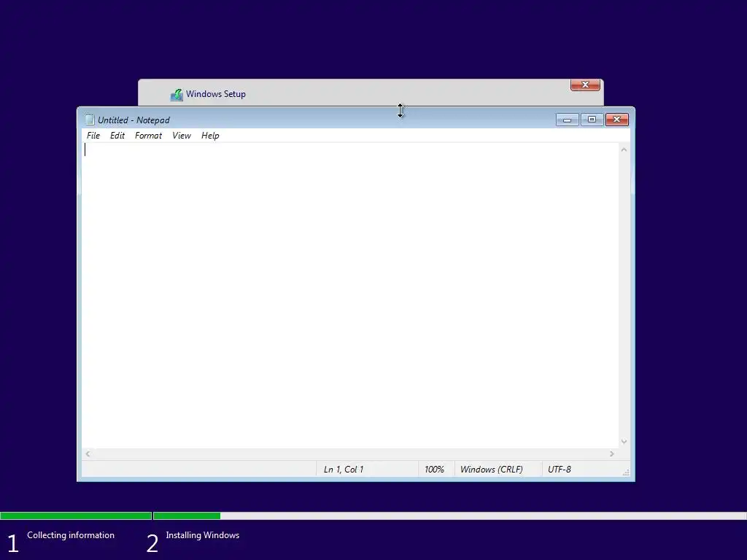Click the horizontal scrollbar right arrow

click(x=612, y=454)
